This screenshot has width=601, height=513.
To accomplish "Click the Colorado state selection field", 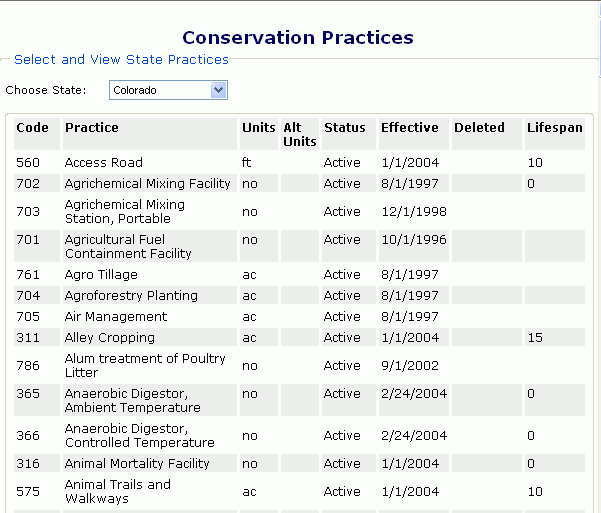I will click(x=160, y=91).
